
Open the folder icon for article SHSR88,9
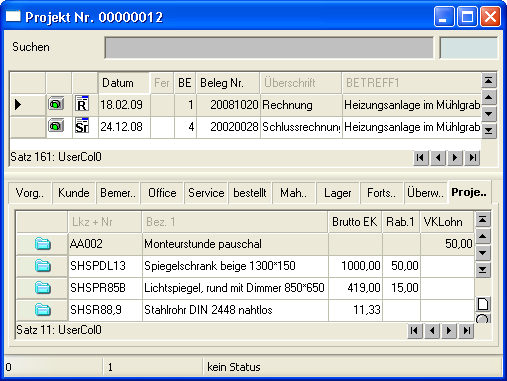coord(43,310)
